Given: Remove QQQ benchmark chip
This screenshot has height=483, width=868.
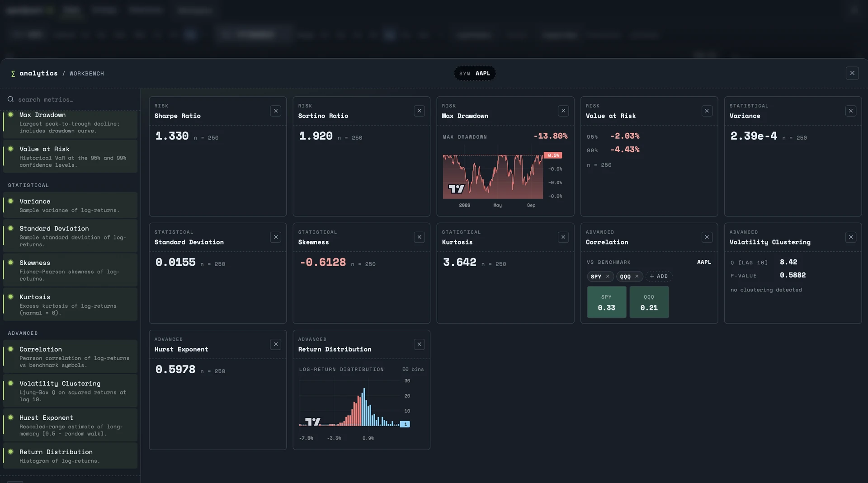Looking at the screenshot, I should pos(637,277).
